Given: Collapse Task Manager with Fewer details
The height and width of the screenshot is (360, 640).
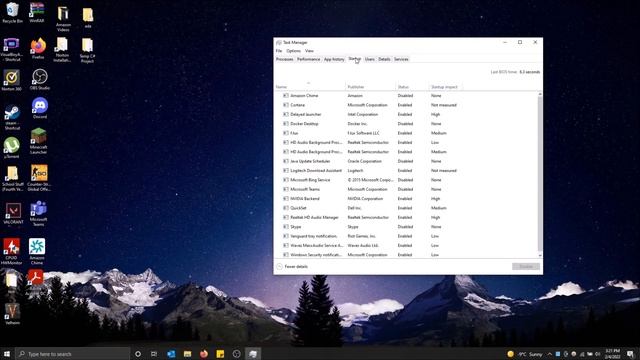Looking at the screenshot, I should click(292, 267).
